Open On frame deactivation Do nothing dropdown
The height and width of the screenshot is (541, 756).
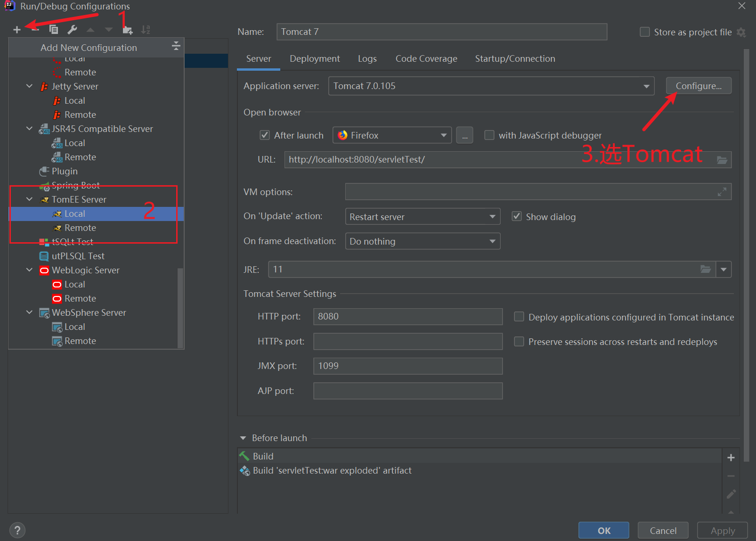[x=423, y=241]
